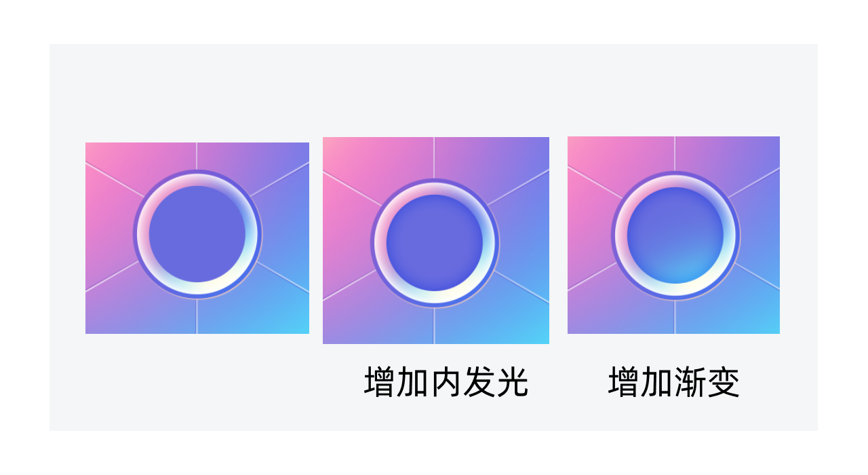
Task: Click the vertical line above the 增加内发光 circle
Action: click(434, 157)
